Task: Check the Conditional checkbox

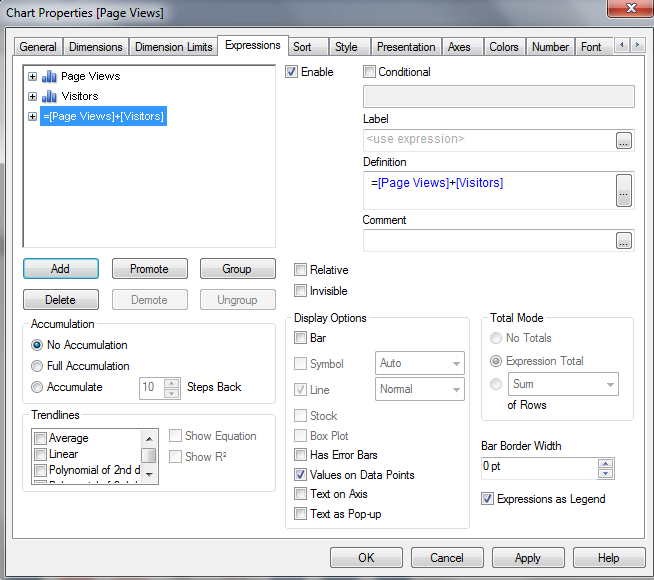Action: click(369, 72)
